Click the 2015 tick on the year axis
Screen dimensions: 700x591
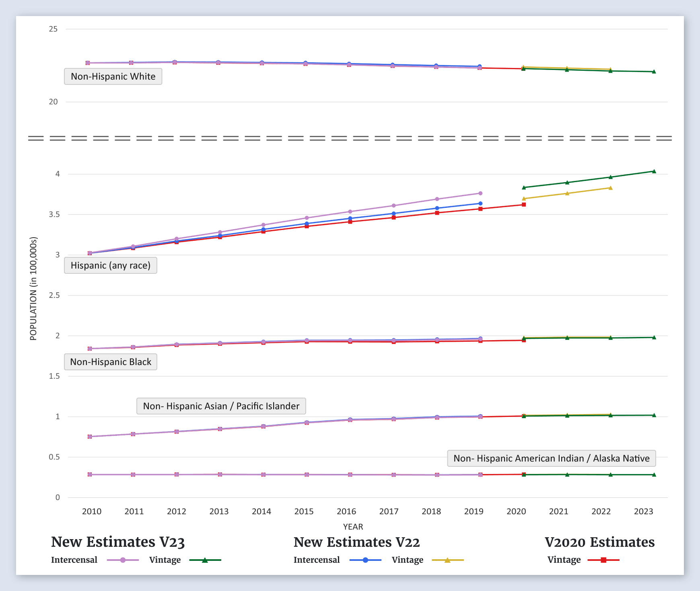click(x=304, y=511)
